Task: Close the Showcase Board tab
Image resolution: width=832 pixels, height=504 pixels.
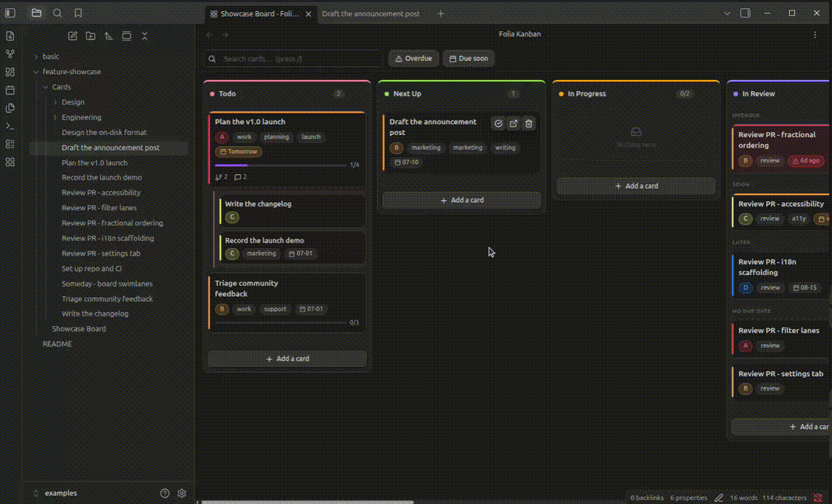Action: (x=308, y=14)
